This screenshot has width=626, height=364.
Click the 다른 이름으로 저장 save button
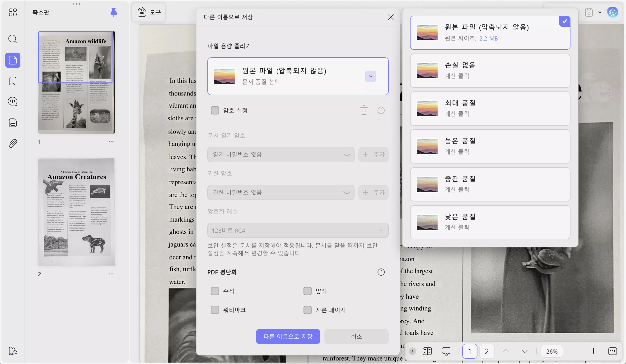tap(288, 337)
